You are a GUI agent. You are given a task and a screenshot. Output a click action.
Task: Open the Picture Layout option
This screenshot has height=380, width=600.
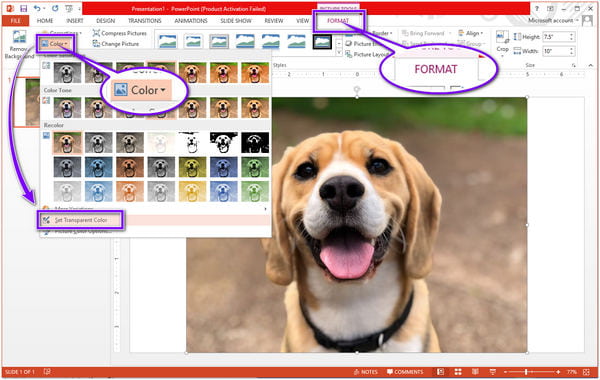[x=367, y=55]
